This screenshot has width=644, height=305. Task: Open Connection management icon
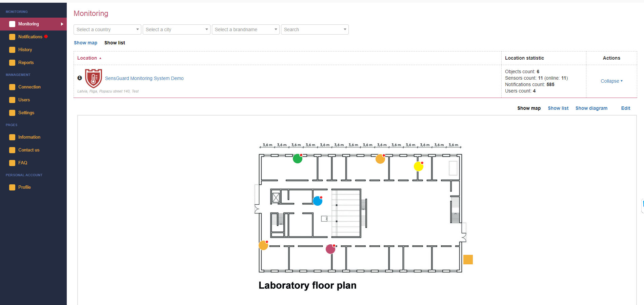click(12, 87)
